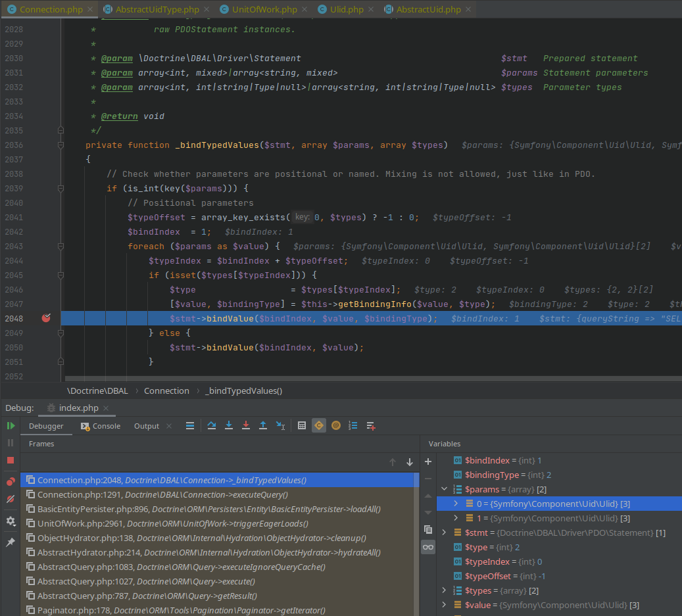Expand params item 0 Ulid node
The height and width of the screenshot is (616, 682).
(456, 504)
